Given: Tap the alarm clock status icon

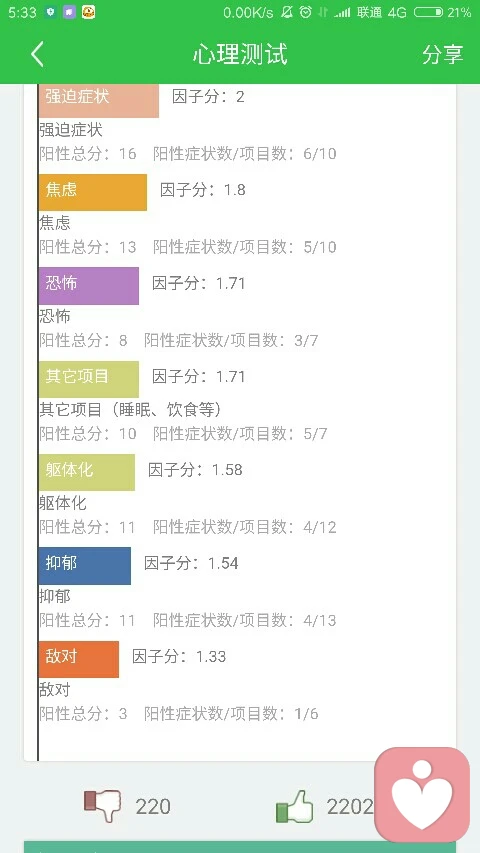Looking at the screenshot, I should coord(306,12).
